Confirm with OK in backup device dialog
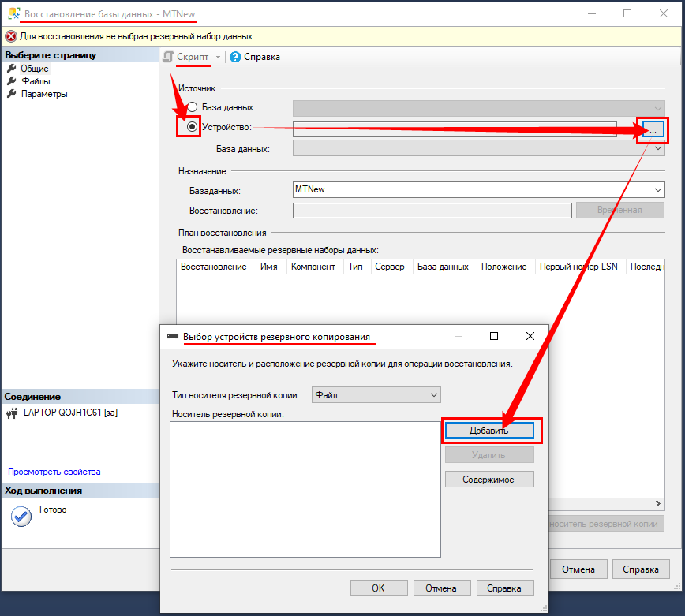Image resolution: width=685 pixels, height=616 pixels. 378,588
